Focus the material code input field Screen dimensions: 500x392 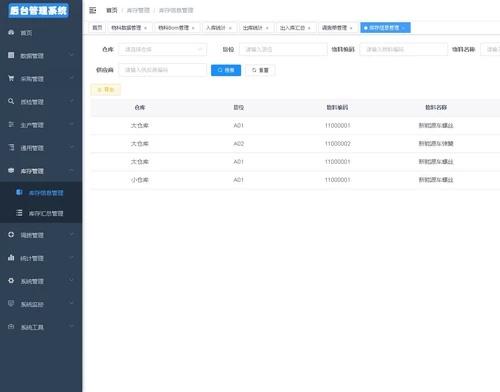tap(404, 49)
